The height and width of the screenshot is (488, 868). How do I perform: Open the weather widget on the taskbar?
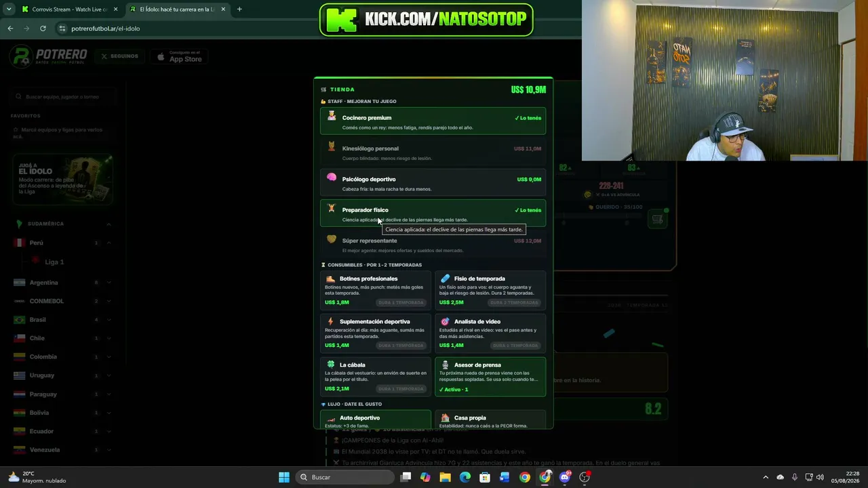coord(37,477)
